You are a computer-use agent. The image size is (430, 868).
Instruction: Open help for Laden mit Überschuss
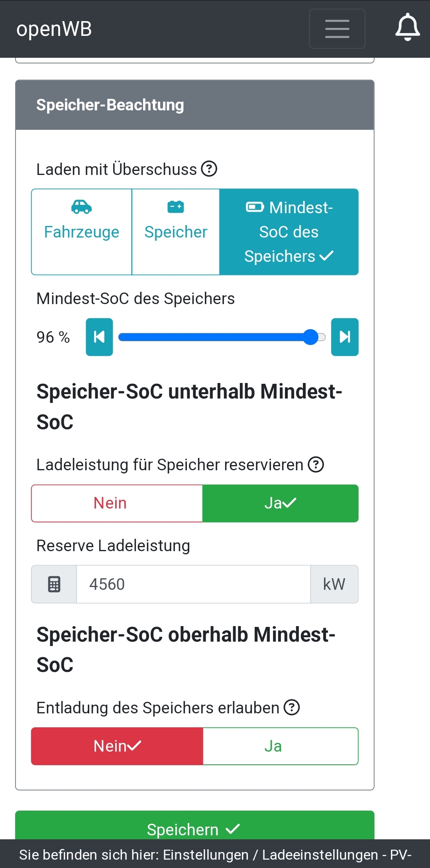click(209, 169)
